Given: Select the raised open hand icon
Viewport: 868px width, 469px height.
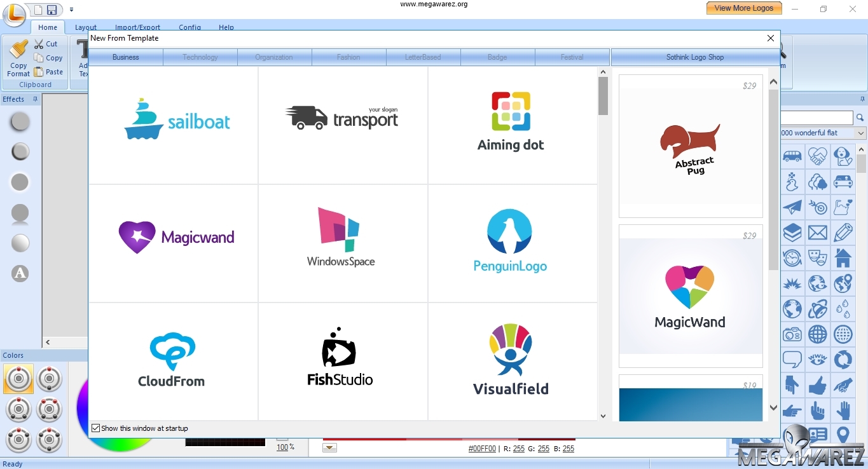Looking at the screenshot, I should click(843, 411).
